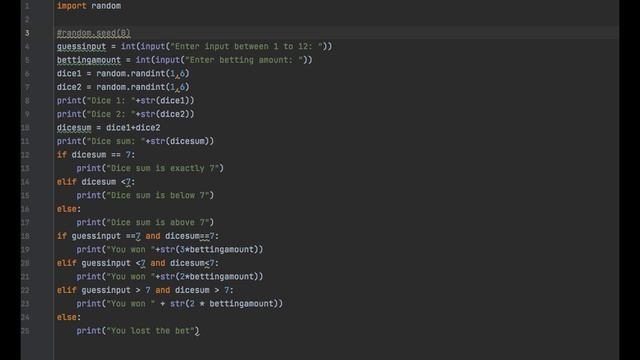Screen dimensions: 640x360
Task: Click "Dice sum is exactly 7" print
Action: pyautogui.click(x=150, y=168)
